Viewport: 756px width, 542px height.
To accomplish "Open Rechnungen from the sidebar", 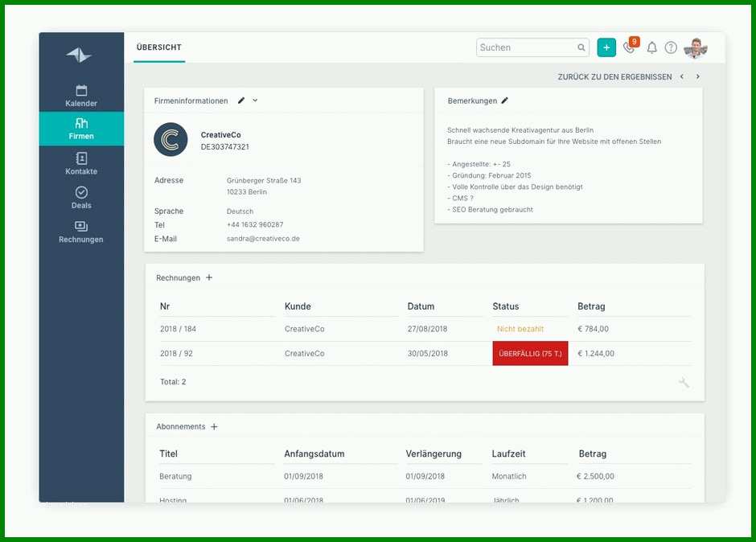I will click(x=81, y=232).
